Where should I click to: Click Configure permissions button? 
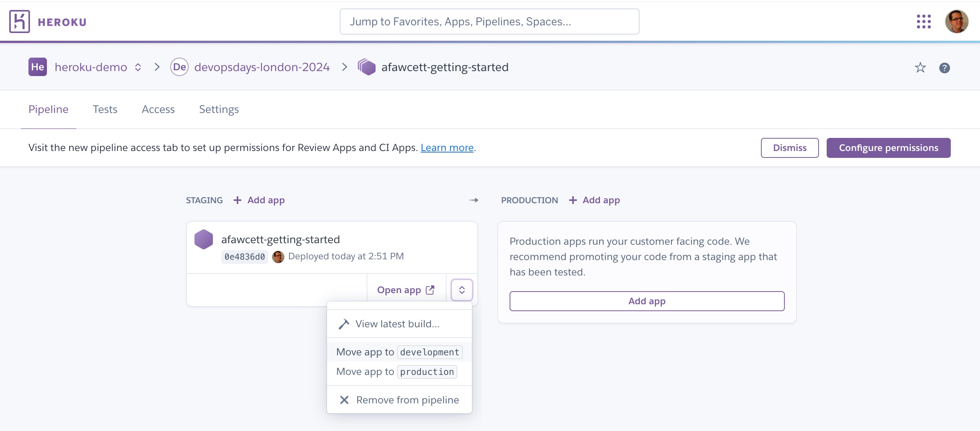coord(889,148)
